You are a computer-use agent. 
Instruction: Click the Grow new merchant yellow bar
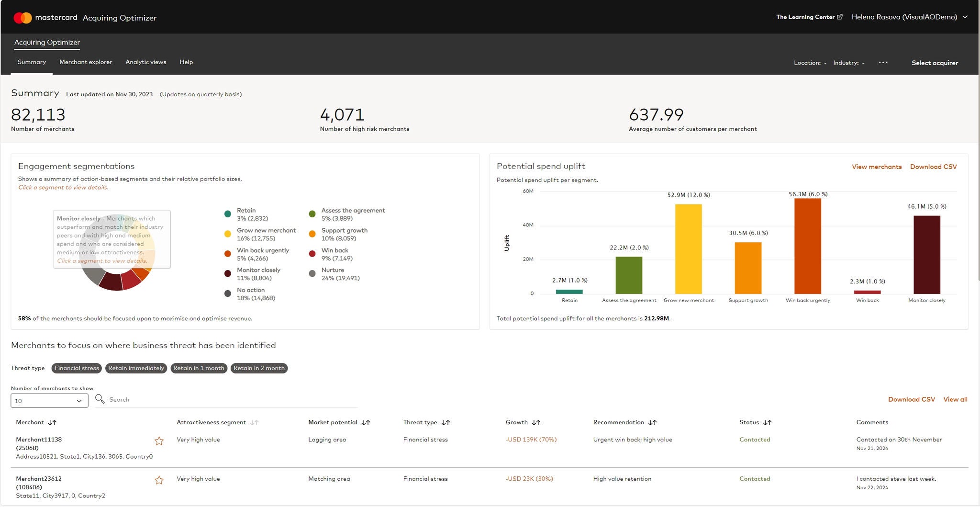pyautogui.click(x=688, y=249)
